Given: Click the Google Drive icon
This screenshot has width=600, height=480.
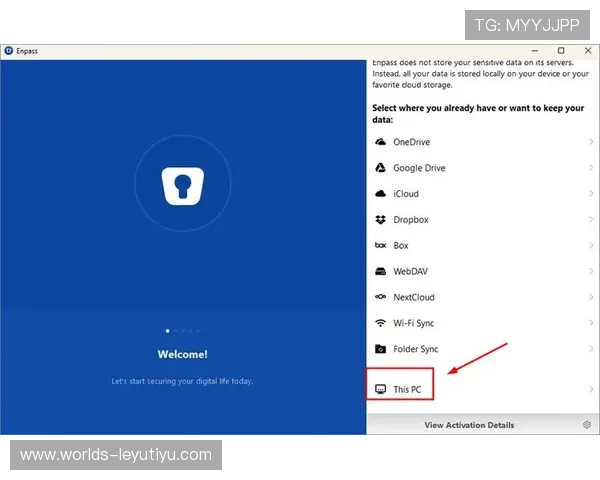Looking at the screenshot, I should (x=380, y=168).
